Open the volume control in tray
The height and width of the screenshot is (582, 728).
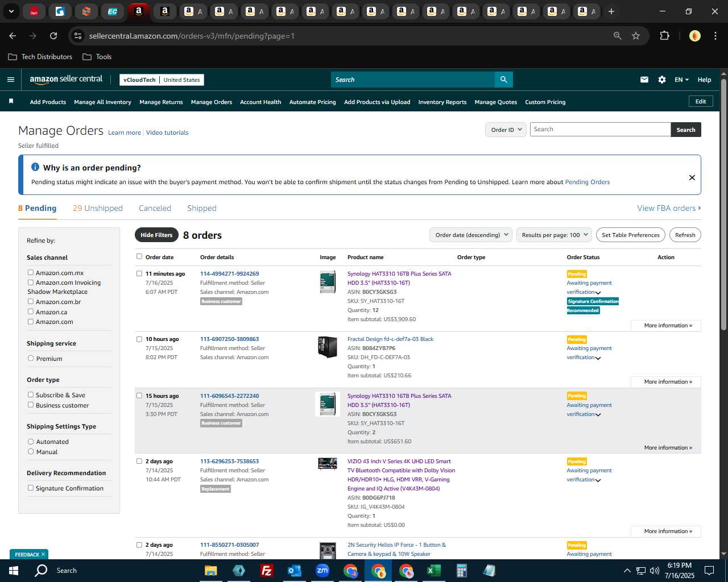pos(655,571)
